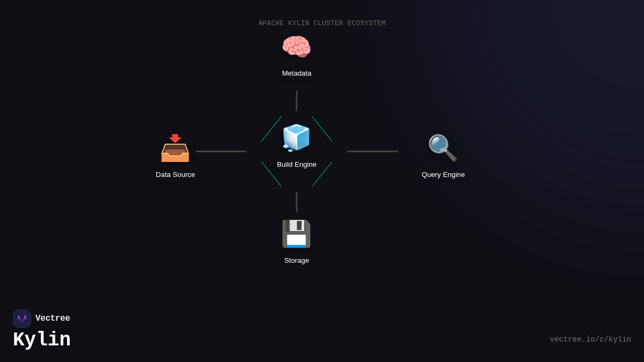The height and width of the screenshot is (362, 644).
Task: Click the Data Source text label
Action: (x=175, y=175)
